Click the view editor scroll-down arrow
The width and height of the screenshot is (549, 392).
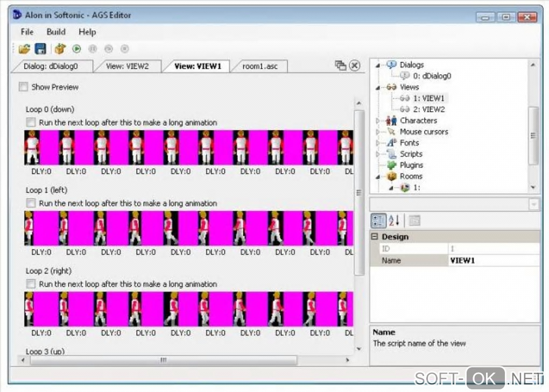(x=359, y=348)
